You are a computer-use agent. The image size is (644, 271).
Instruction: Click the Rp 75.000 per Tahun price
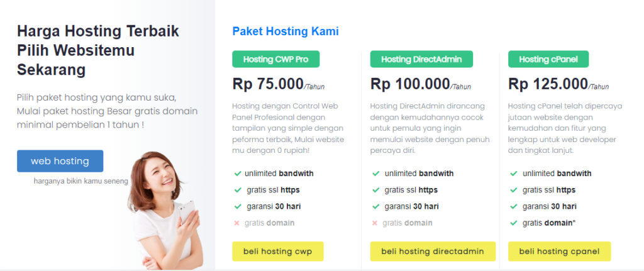[279, 84]
